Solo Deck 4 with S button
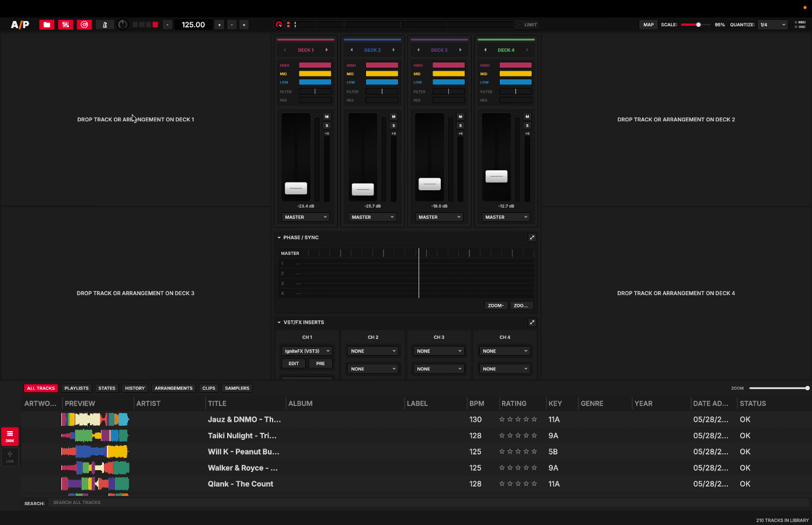The width and height of the screenshot is (812, 525). 527,125
